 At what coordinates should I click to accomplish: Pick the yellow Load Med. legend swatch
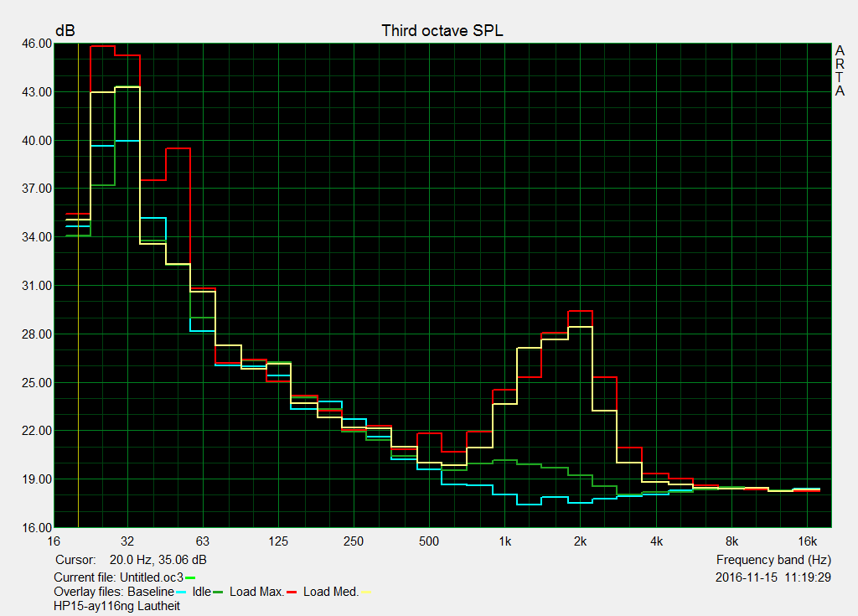tap(364, 593)
